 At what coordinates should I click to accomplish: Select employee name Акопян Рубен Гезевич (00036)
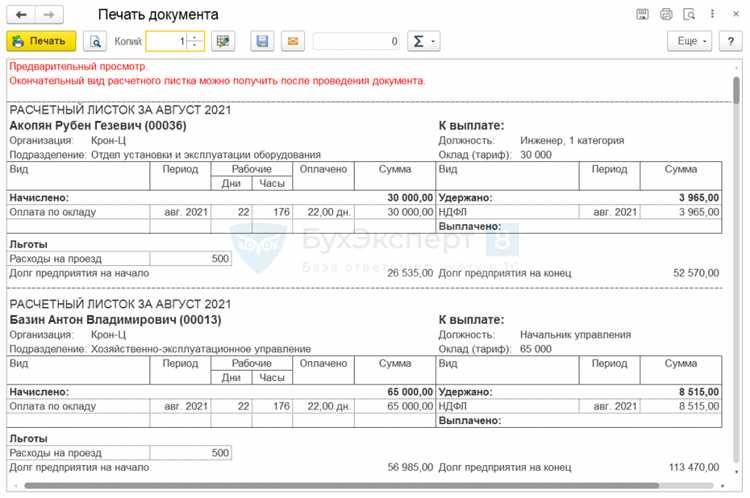(x=98, y=126)
